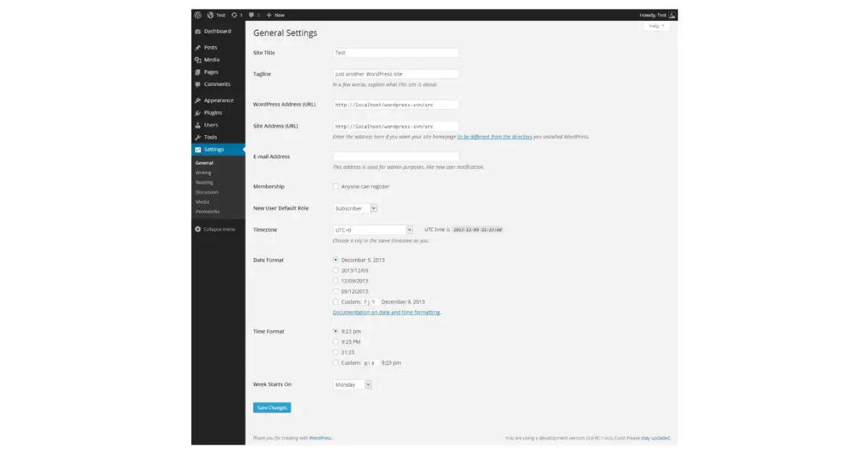Click the E-mail Address input field

coord(396,156)
